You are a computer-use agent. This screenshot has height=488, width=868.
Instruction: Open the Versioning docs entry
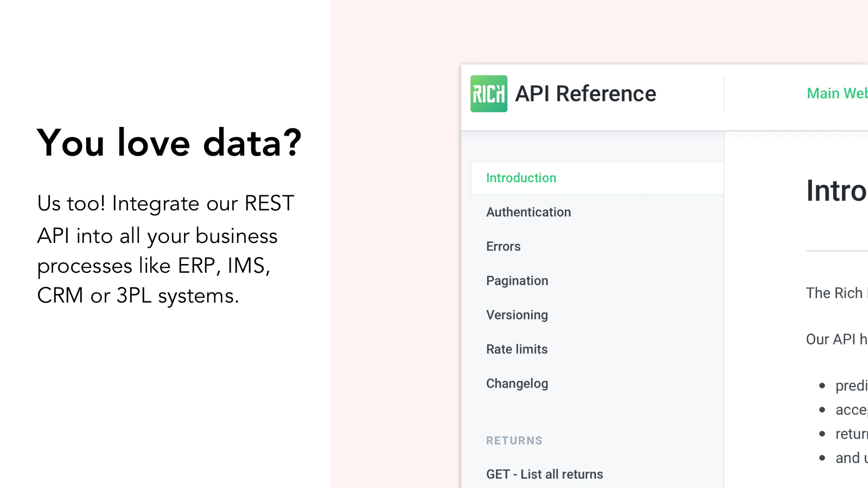click(516, 315)
